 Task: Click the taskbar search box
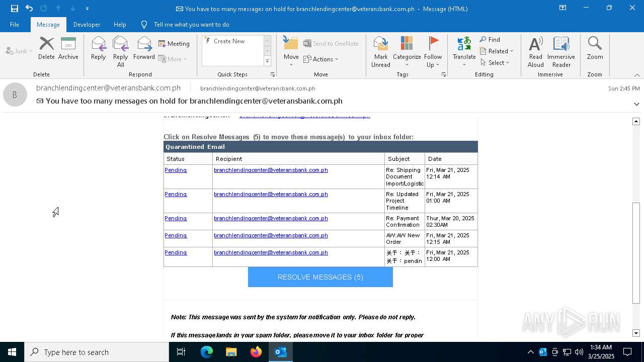tap(97, 352)
